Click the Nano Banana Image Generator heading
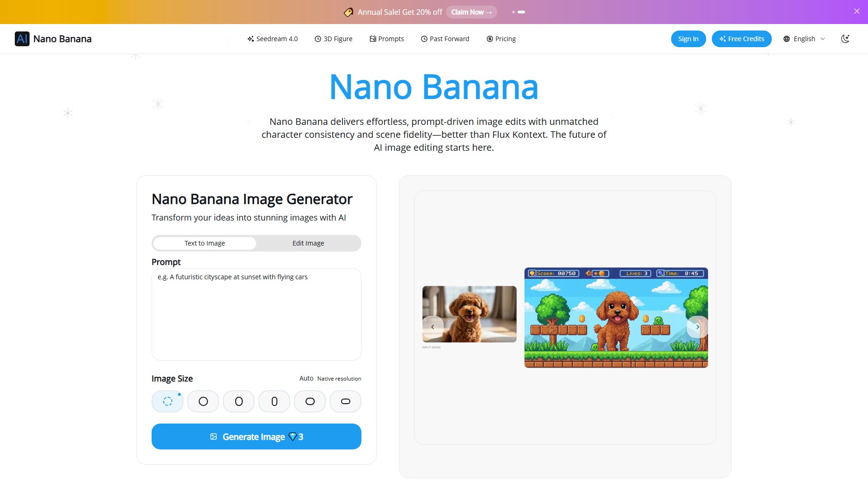This screenshot has height=498, width=868. tap(252, 199)
